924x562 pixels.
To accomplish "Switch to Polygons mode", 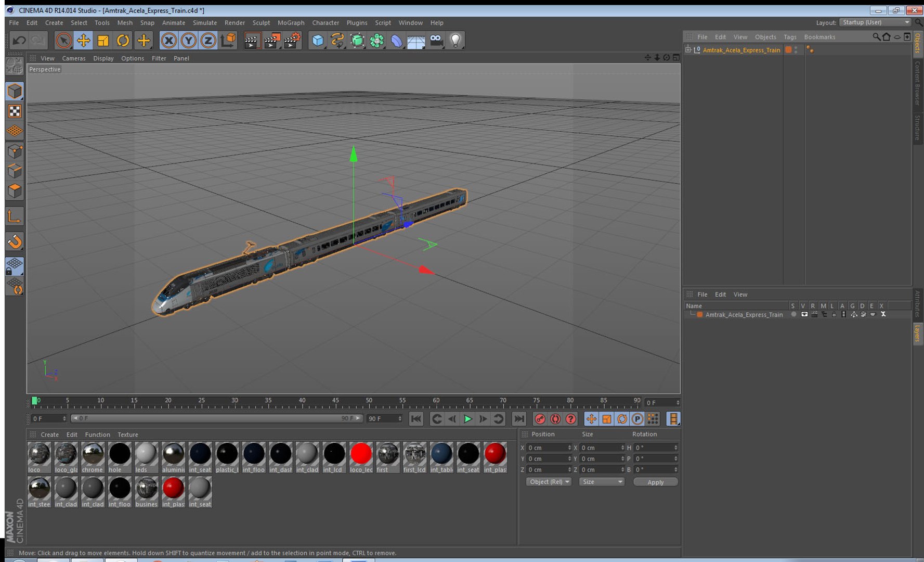I will [15, 190].
